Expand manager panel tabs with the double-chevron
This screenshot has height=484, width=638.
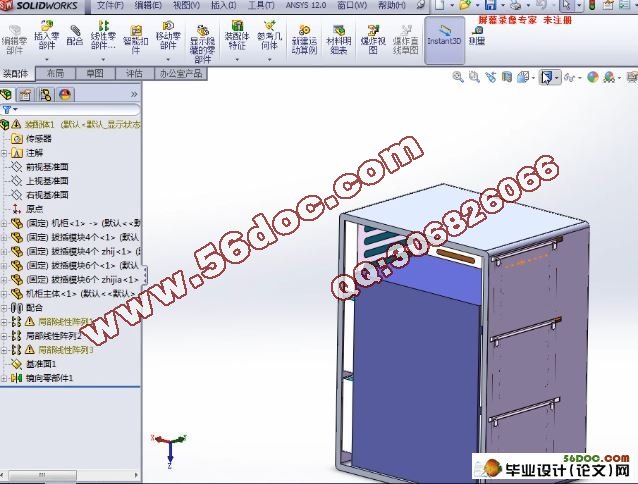pos(134,94)
